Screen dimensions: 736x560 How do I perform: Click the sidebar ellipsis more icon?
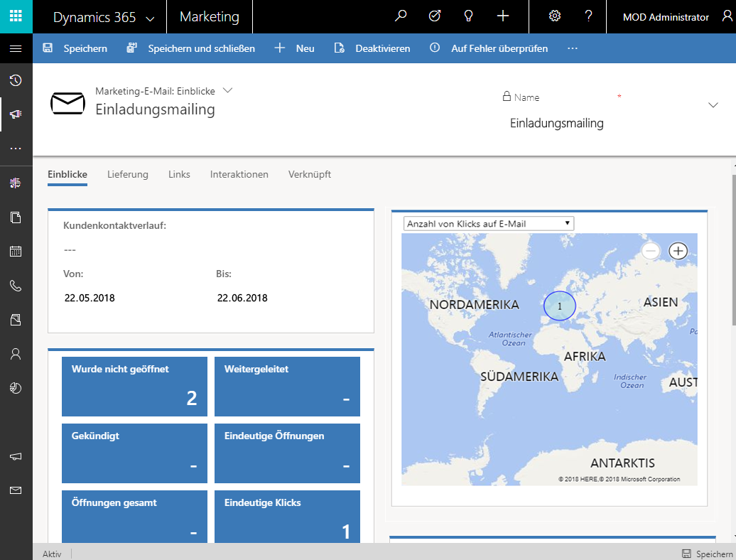[x=16, y=149]
